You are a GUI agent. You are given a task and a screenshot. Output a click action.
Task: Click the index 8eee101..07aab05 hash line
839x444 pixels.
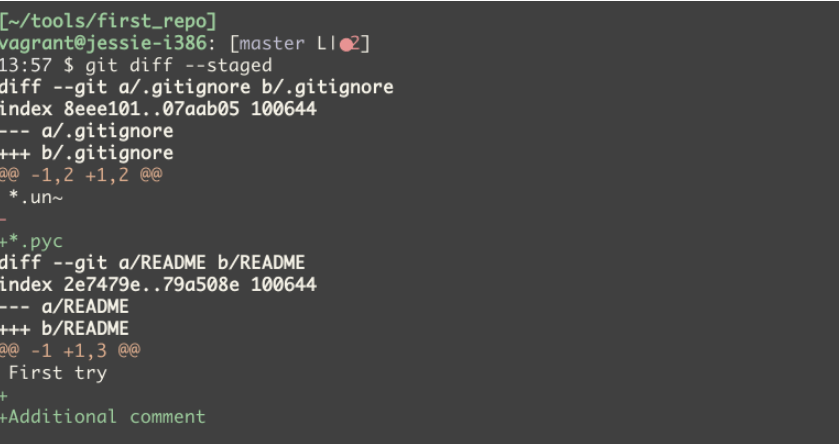(x=158, y=109)
